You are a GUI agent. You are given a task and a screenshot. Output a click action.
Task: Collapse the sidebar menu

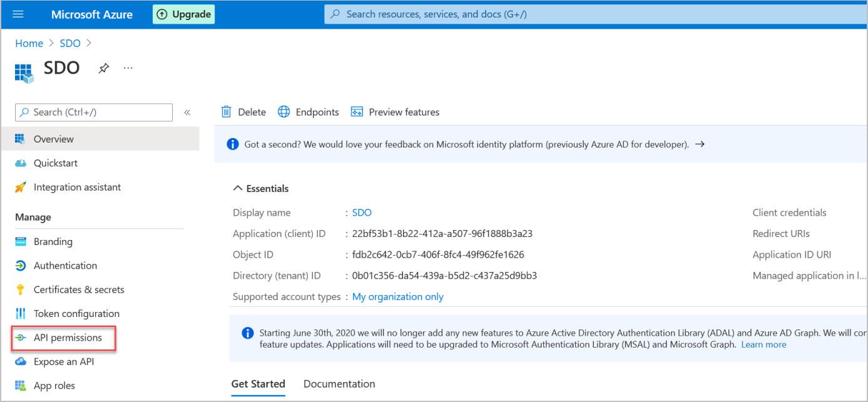[187, 113]
